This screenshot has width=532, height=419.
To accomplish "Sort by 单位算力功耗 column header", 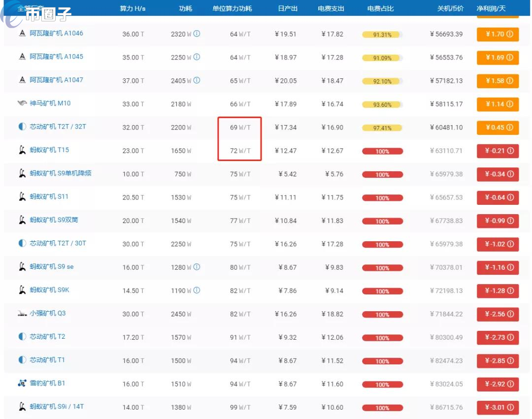I will point(232,8).
